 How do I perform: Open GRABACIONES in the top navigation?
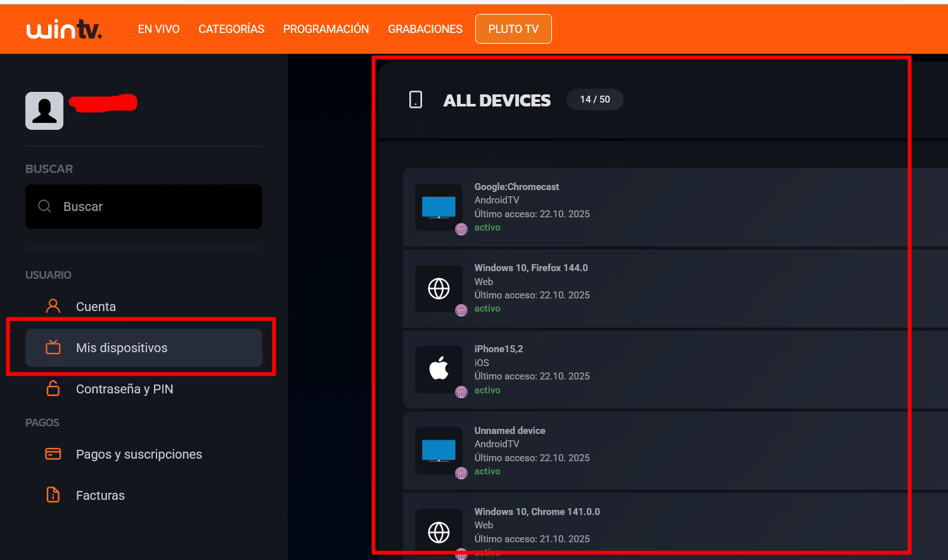[425, 29]
